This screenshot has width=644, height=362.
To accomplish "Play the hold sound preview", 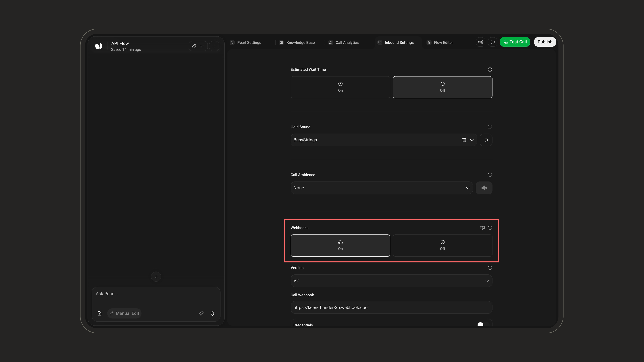I will click(x=486, y=140).
